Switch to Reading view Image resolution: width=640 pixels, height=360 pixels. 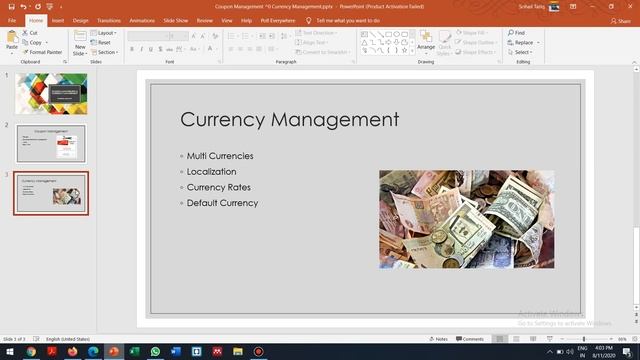tap(533, 339)
